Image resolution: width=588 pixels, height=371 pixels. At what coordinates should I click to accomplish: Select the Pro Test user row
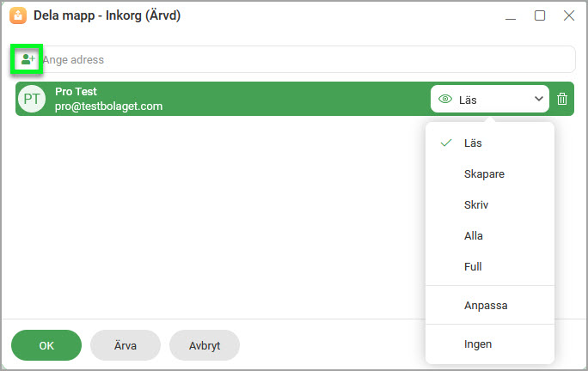pos(294,99)
